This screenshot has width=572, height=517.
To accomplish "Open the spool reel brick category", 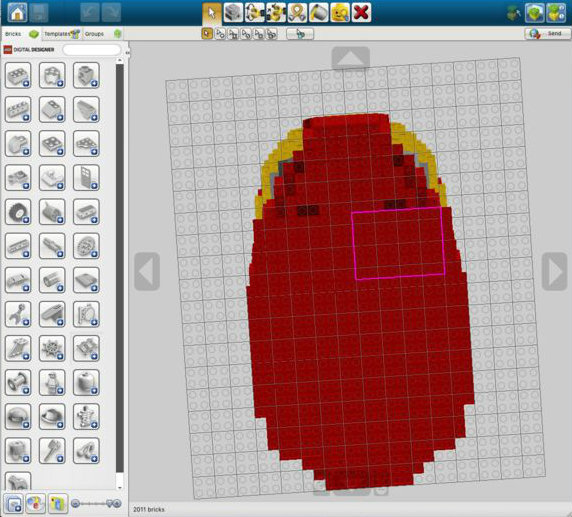I will [18, 382].
